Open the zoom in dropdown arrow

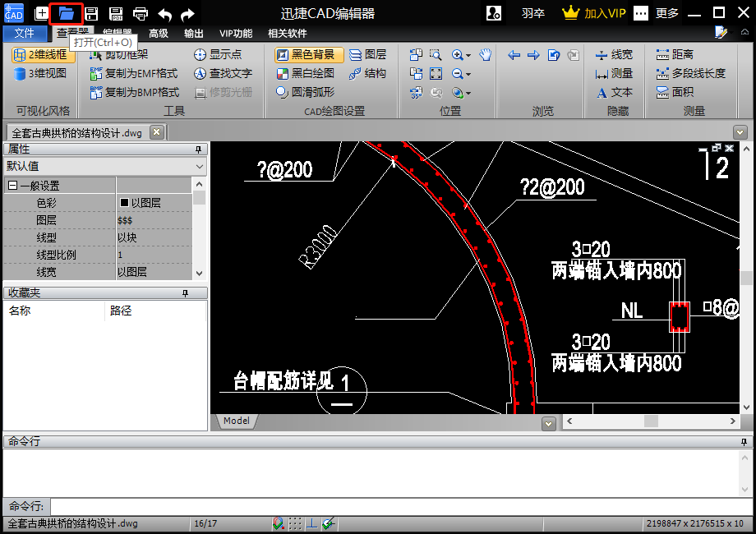(x=468, y=55)
